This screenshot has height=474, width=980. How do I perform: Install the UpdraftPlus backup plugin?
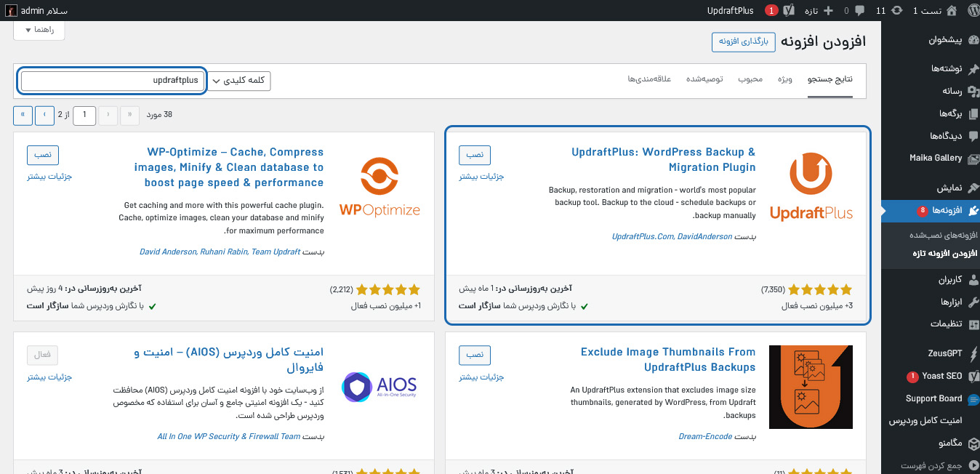click(475, 155)
